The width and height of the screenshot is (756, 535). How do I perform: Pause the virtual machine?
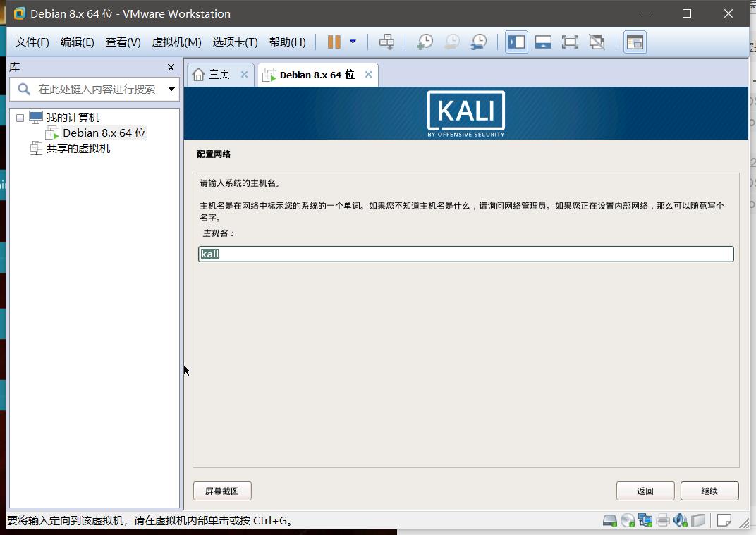coord(334,42)
